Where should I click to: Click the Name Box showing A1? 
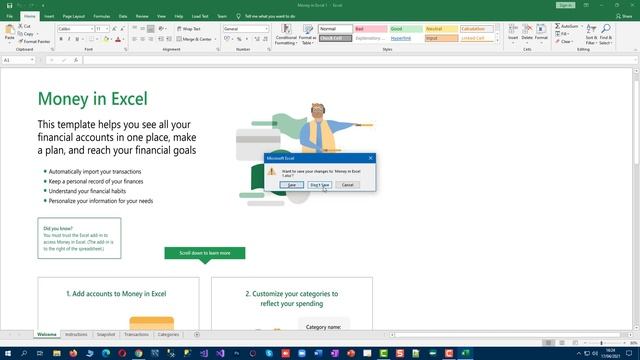[x=18, y=60]
